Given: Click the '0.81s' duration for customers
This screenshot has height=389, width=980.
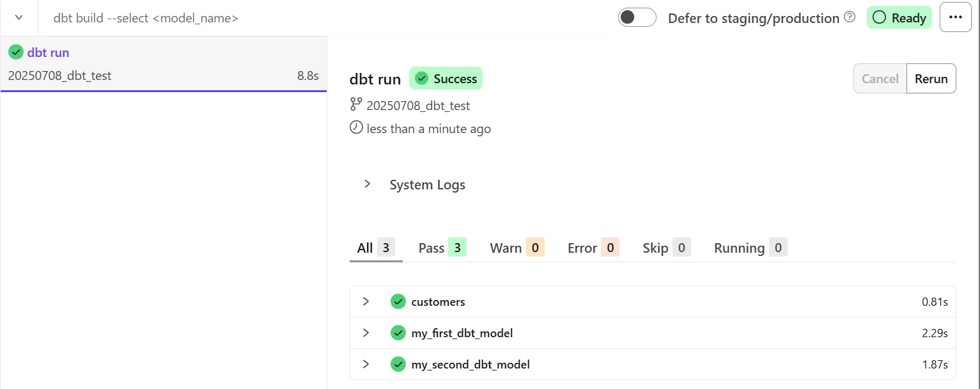Looking at the screenshot, I should 935,302.
